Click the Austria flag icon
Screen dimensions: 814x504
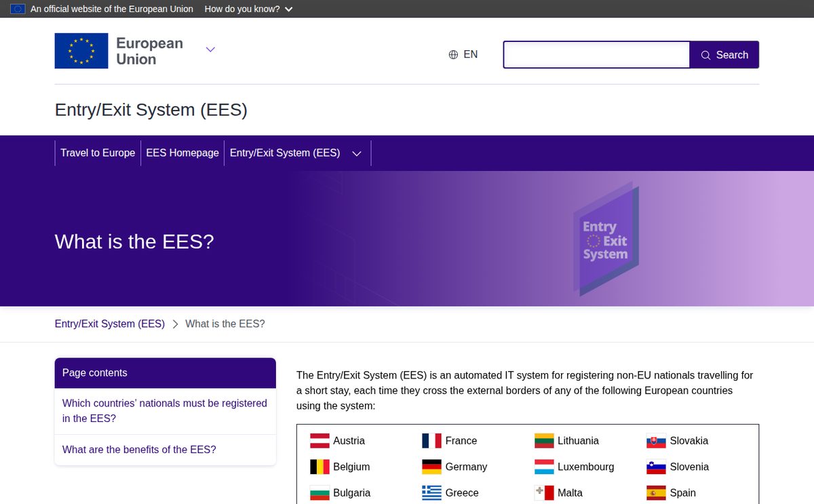pos(319,441)
